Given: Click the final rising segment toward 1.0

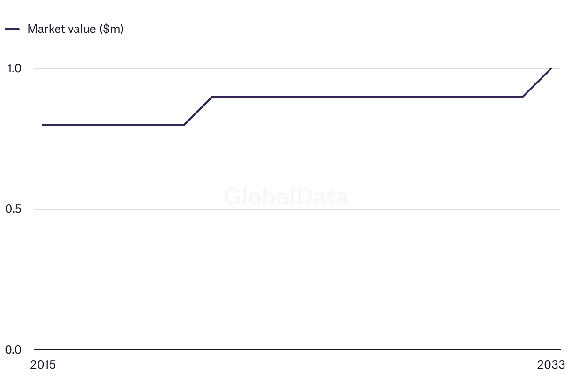Looking at the screenshot, I should tap(537, 83).
